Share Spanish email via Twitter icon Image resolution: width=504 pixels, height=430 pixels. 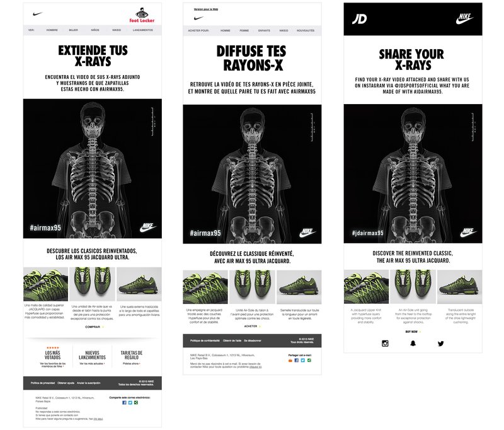click(x=130, y=403)
